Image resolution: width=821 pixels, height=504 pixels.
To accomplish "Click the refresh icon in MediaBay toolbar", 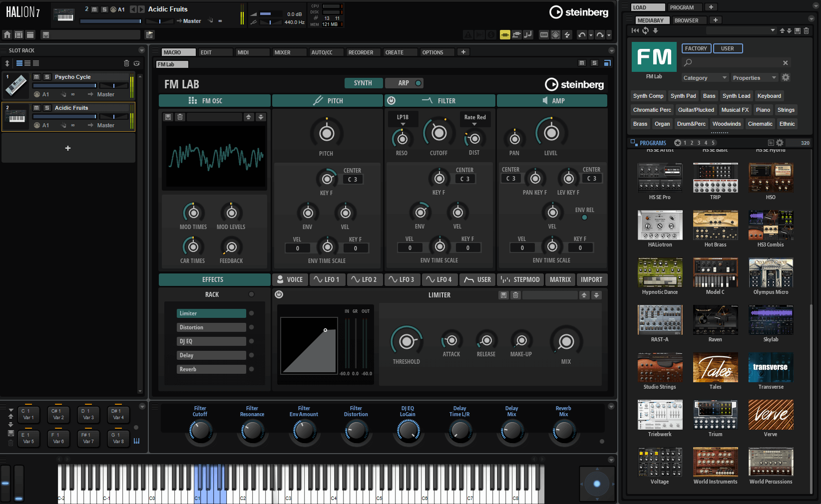I will click(645, 31).
